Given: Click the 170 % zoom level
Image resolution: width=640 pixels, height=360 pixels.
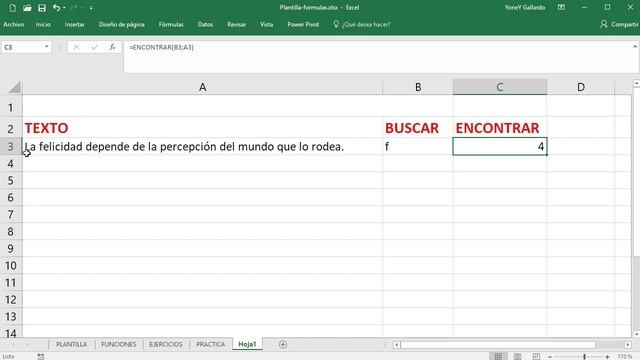Looking at the screenshot, I should [x=624, y=356].
